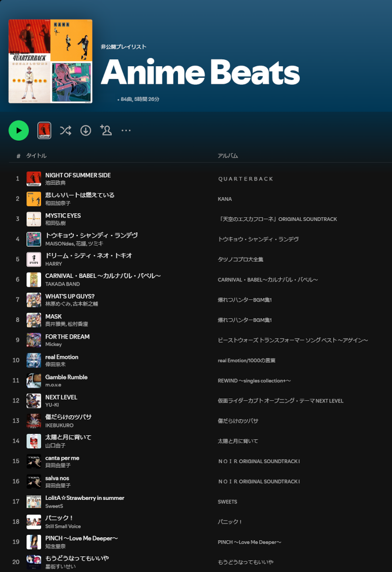Click the # column header
Screen dimensions: 392x572
[x=18, y=156]
